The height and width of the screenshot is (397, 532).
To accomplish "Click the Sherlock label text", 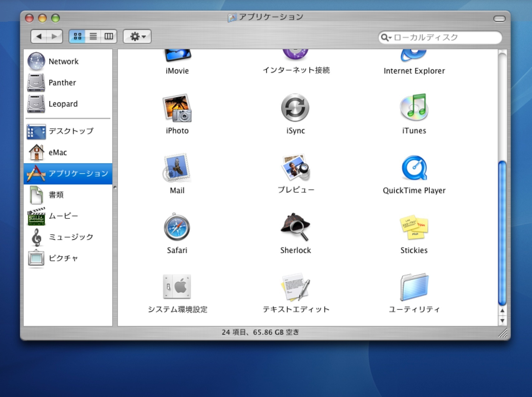I will [295, 250].
